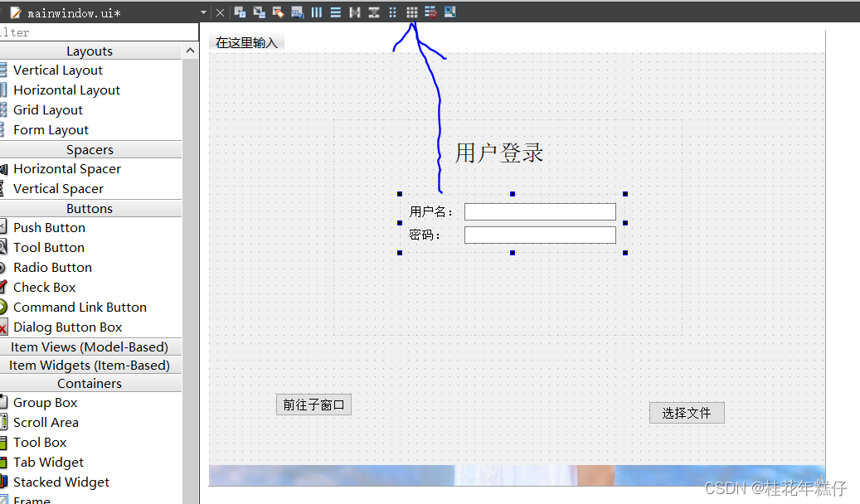Click the 选择文件 button
The image size is (860, 504).
coord(687,412)
